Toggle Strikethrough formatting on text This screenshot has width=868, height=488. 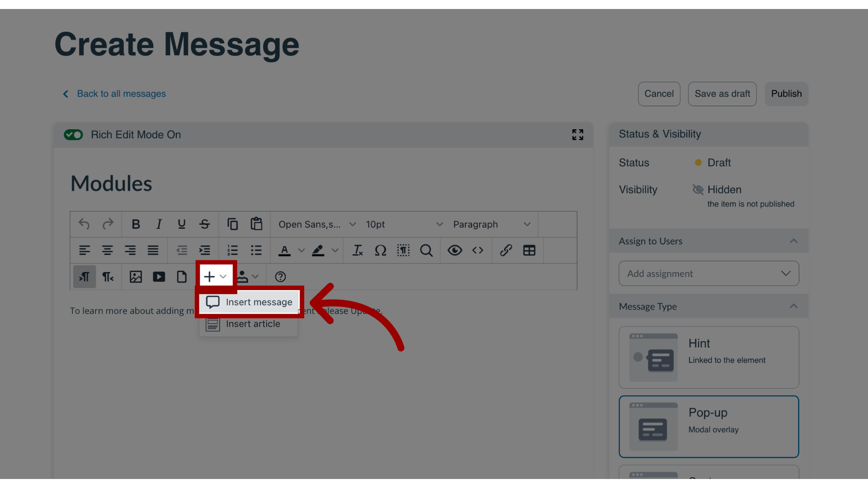[x=204, y=224]
